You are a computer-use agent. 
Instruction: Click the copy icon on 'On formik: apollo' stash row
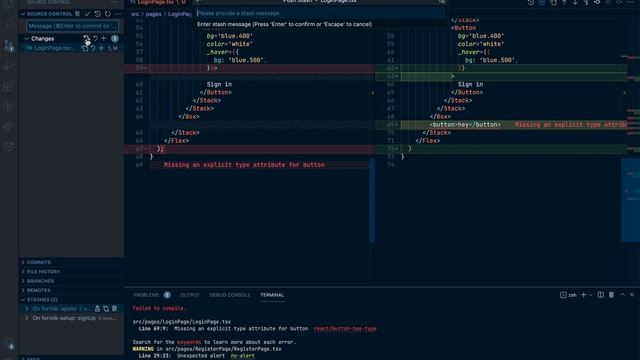point(106,309)
